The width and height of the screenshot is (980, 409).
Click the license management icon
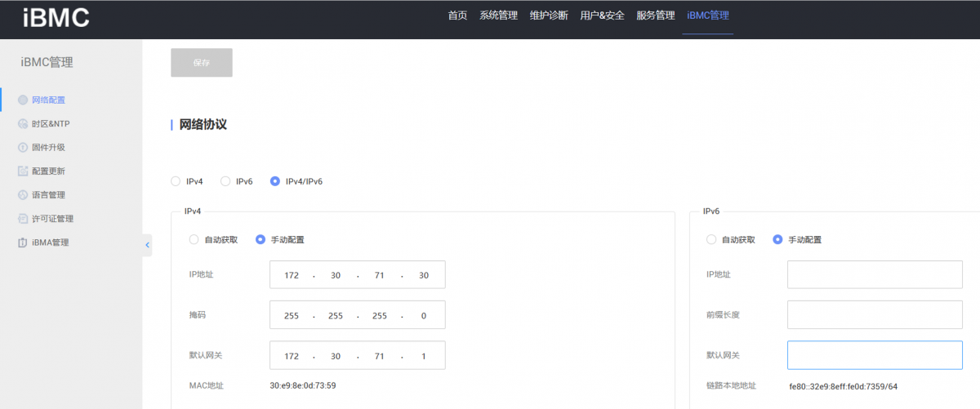coord(23,219)
